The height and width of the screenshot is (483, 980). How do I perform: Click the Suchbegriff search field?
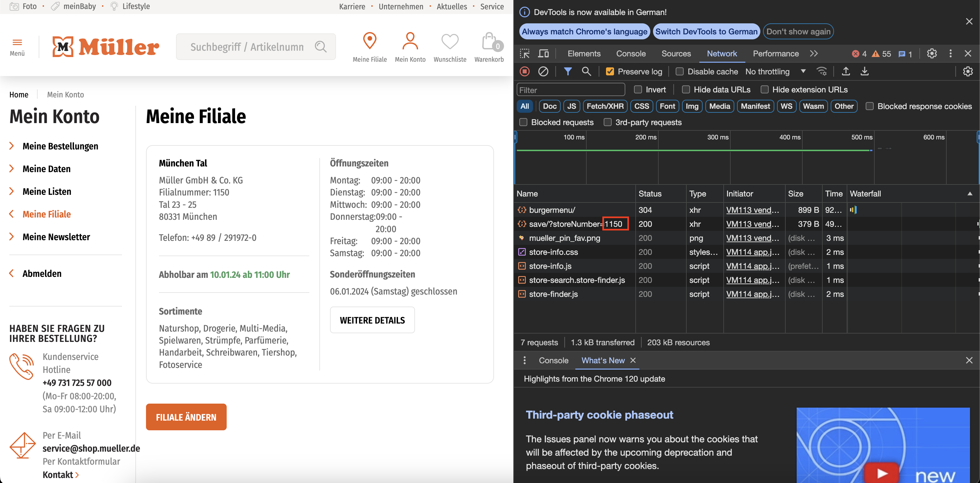coord(247,47)
